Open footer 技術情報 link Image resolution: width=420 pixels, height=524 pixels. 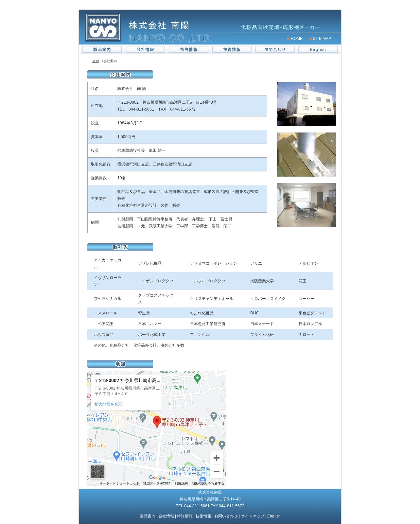coord(203,516)
